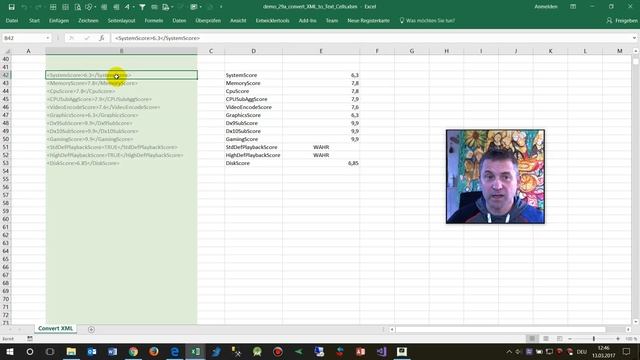The image size is (640, 360).
Task: Expand the formula bar chevron
Action: click(634, 38)
